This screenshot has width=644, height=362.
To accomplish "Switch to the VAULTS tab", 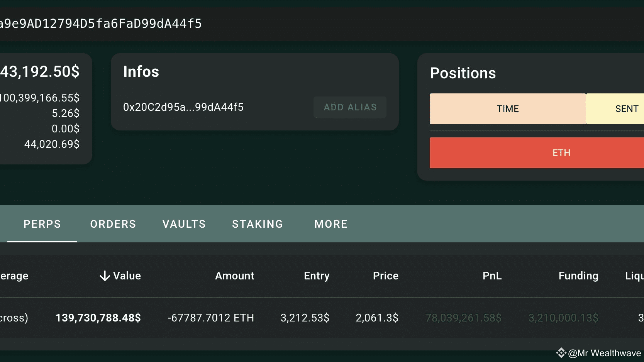I will [184, 224].
